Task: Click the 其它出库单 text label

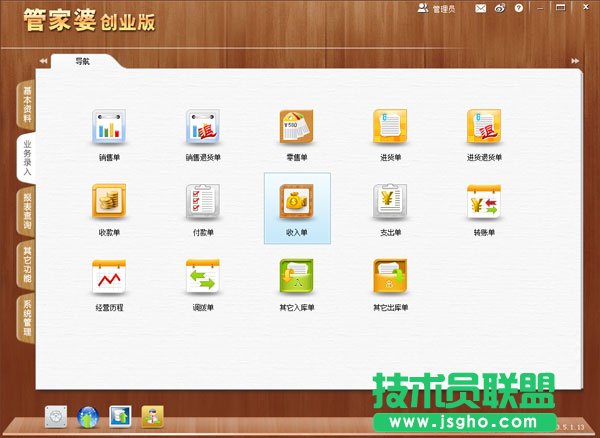Action: tap(390, 307)
